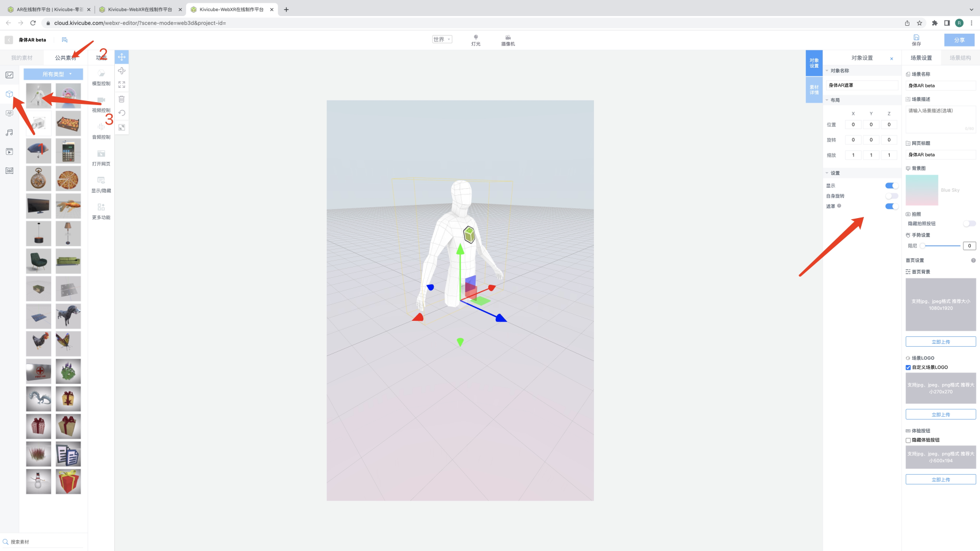Click the trash delete icon

click(122, 99)
